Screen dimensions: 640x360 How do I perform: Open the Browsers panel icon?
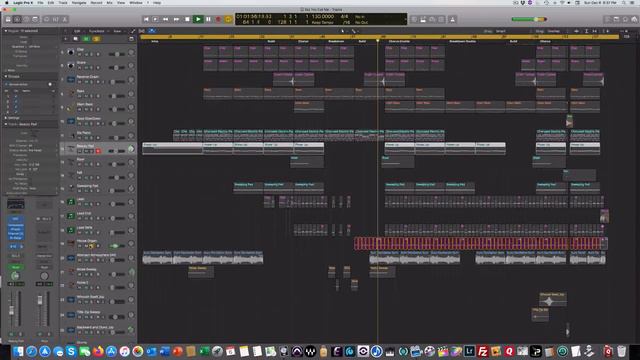[x=634, y=19]
